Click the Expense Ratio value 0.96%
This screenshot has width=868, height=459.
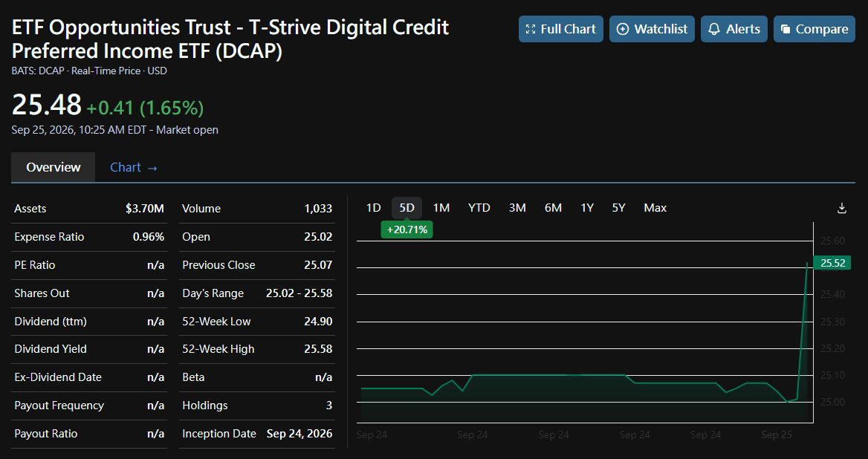pyautogui.click(x=149, y=237)
